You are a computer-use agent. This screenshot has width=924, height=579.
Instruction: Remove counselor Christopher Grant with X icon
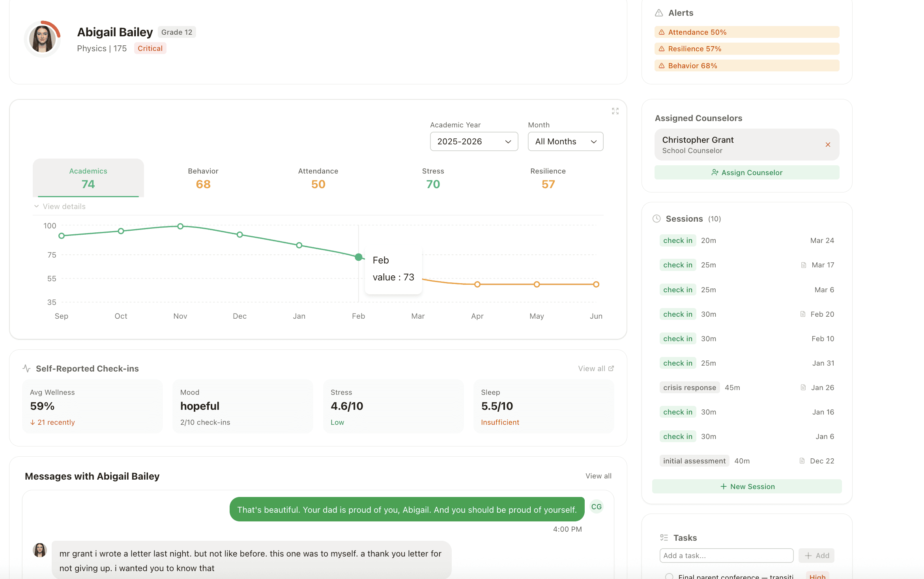click(x=828, y=145)
